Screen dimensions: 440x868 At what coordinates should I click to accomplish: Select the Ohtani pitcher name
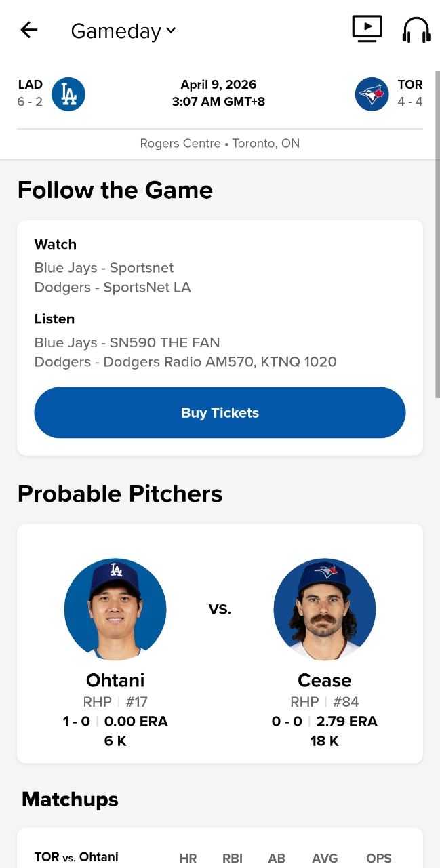pos(115,680)
